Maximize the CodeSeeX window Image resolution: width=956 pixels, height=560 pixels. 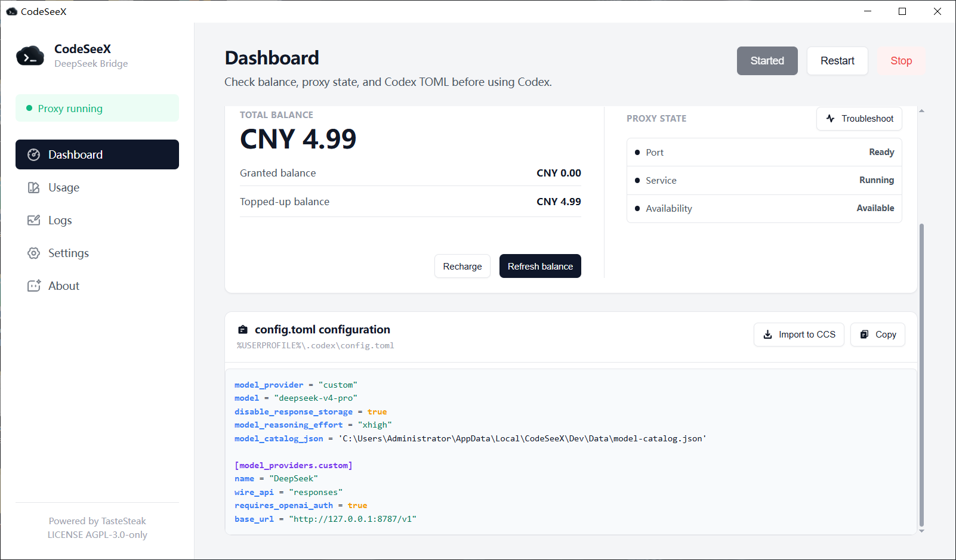902,11
